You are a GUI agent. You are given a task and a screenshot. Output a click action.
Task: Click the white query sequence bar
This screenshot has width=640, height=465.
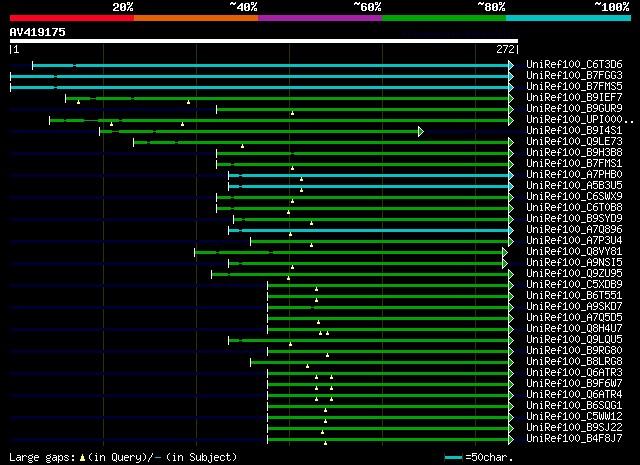pos(264,41)
